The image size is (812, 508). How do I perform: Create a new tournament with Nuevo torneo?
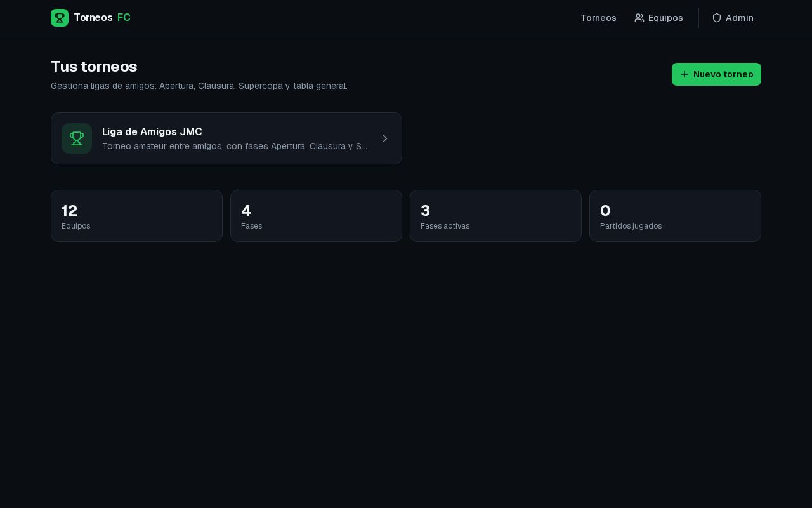pyautogui.click(x=716, y=74)
